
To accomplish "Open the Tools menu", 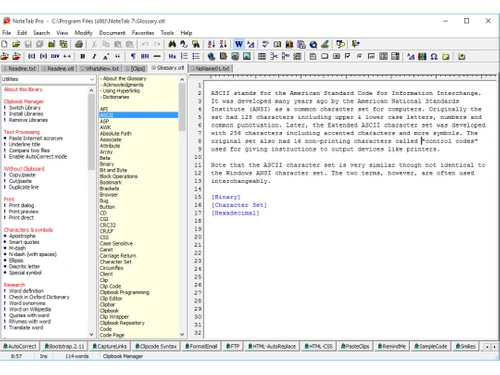I will pyautogui.click(x=167, y=33).
